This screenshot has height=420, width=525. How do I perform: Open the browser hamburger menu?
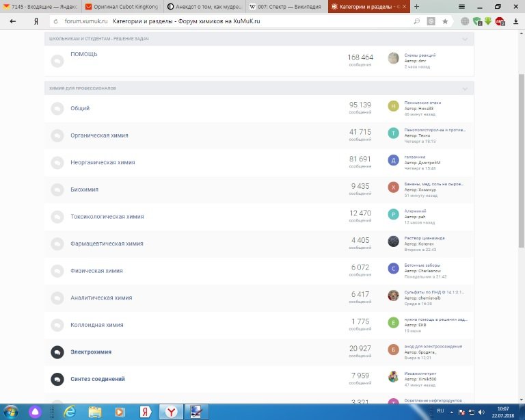pyautogui.click(x=463, y=6)
